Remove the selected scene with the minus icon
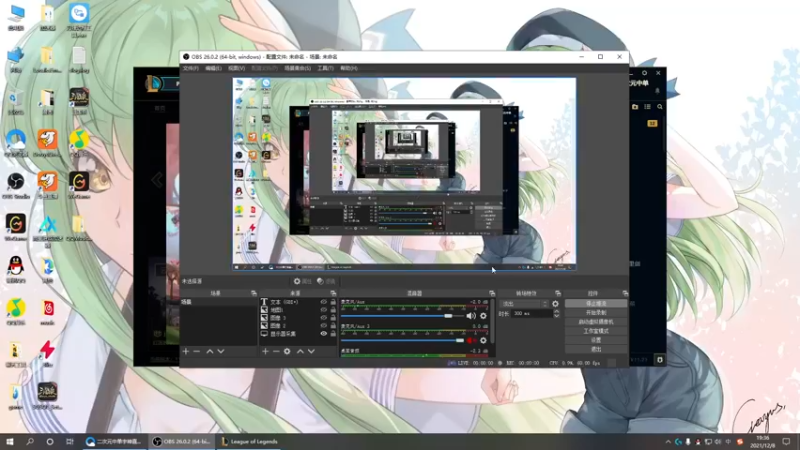Viewport: 800px width, 450px height. 197,352
